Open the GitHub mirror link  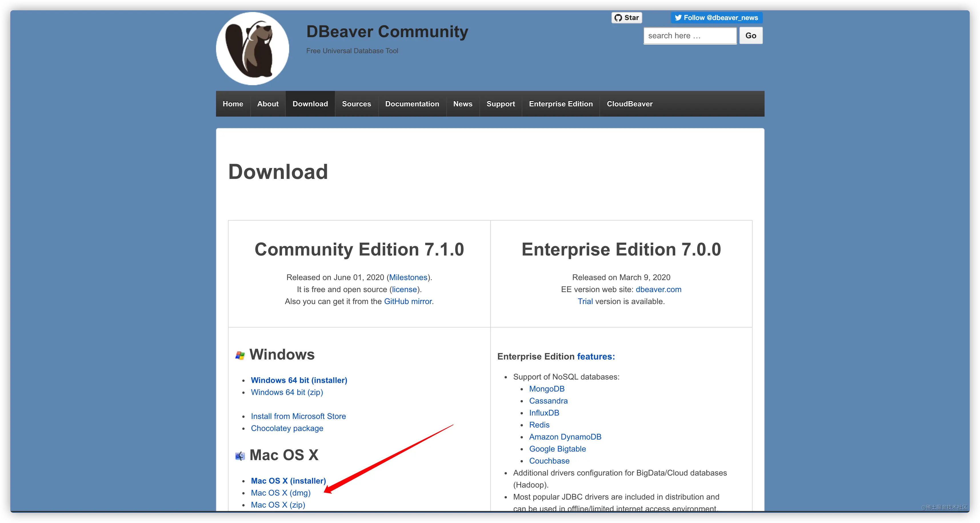(x=408, y=301)
